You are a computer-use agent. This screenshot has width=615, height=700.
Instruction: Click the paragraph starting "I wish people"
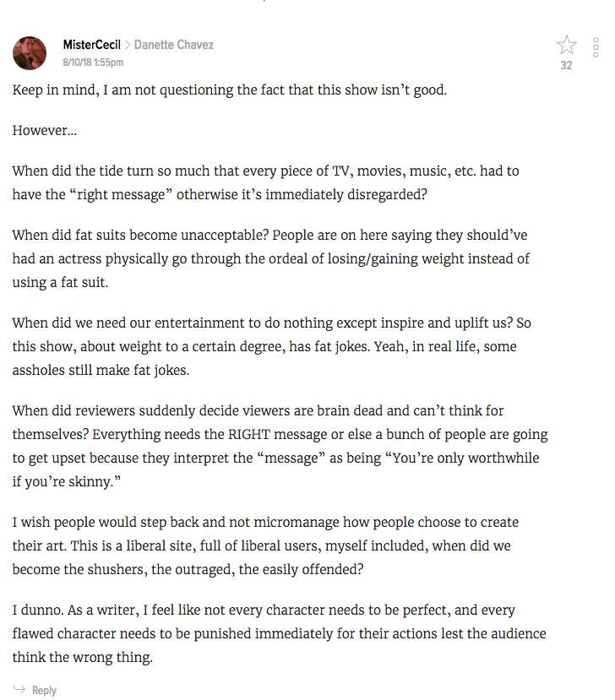[x=266, y=545]
